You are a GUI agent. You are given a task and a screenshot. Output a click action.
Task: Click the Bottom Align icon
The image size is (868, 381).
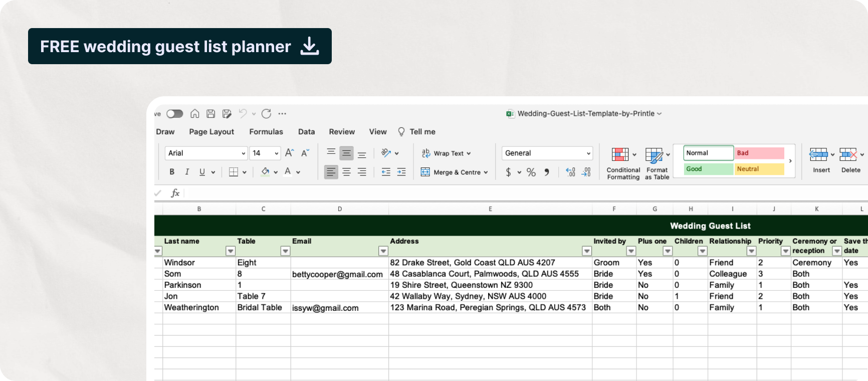(x=362, y=154)
